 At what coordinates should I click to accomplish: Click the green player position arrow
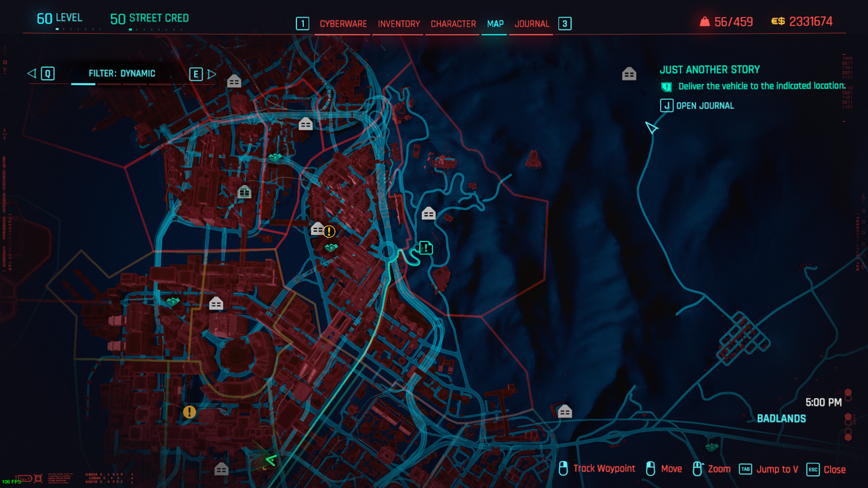point(271,461)
